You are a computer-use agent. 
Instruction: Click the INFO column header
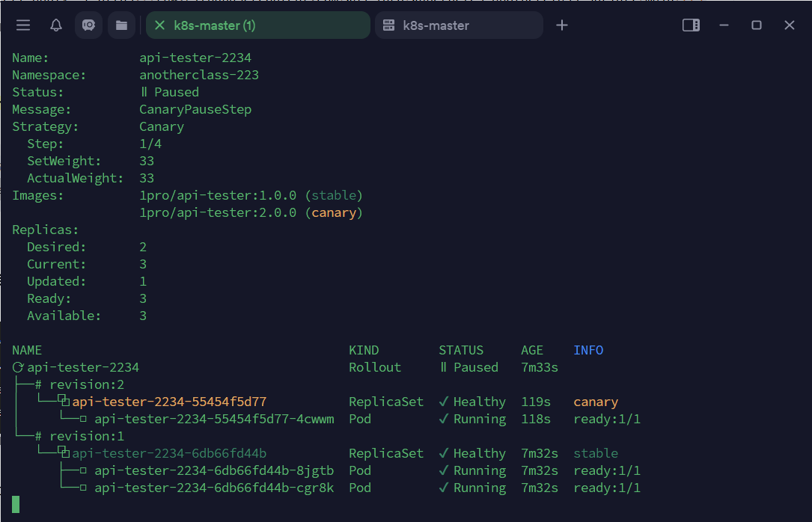point(588,350)
